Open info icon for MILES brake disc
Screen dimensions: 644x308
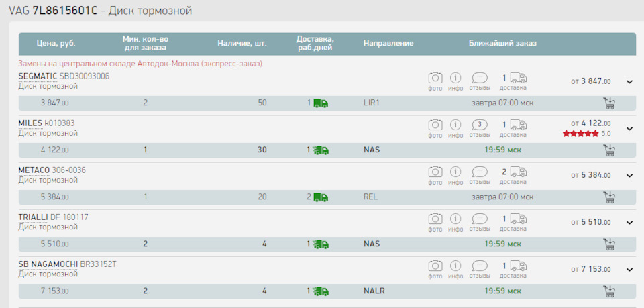(x=455, y=124)
